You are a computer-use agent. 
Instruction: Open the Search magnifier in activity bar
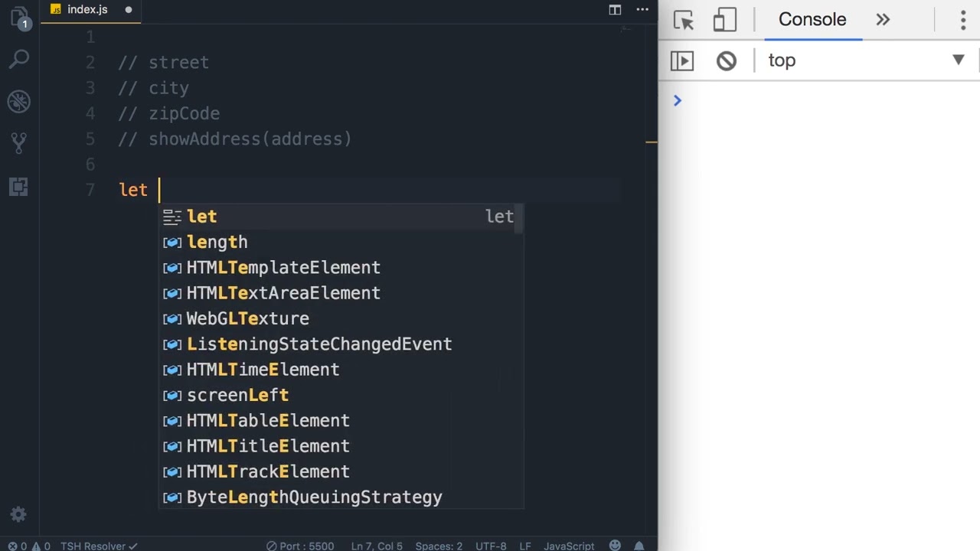click(19, 59)
